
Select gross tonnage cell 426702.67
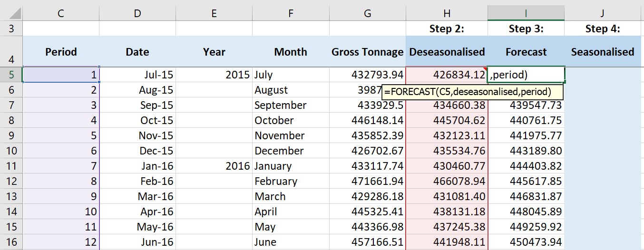(x=368, y=151)
